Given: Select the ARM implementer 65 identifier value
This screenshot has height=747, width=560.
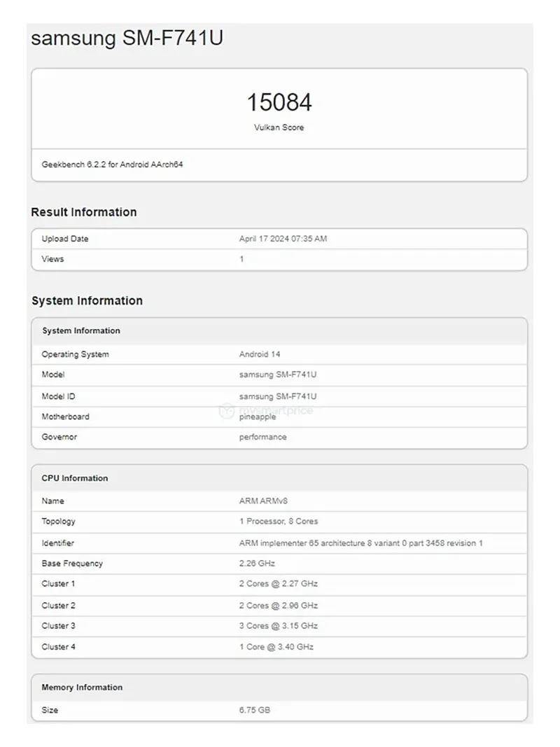Looking at the screenshot, I should 361,543.
